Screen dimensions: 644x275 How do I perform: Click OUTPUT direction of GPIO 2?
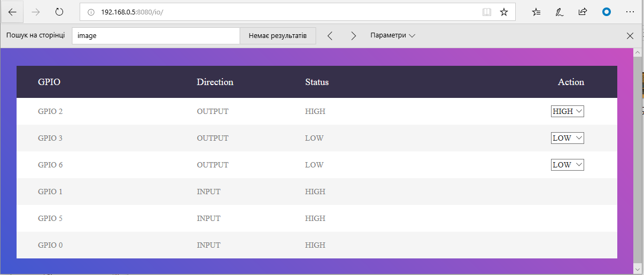[213, 111]
